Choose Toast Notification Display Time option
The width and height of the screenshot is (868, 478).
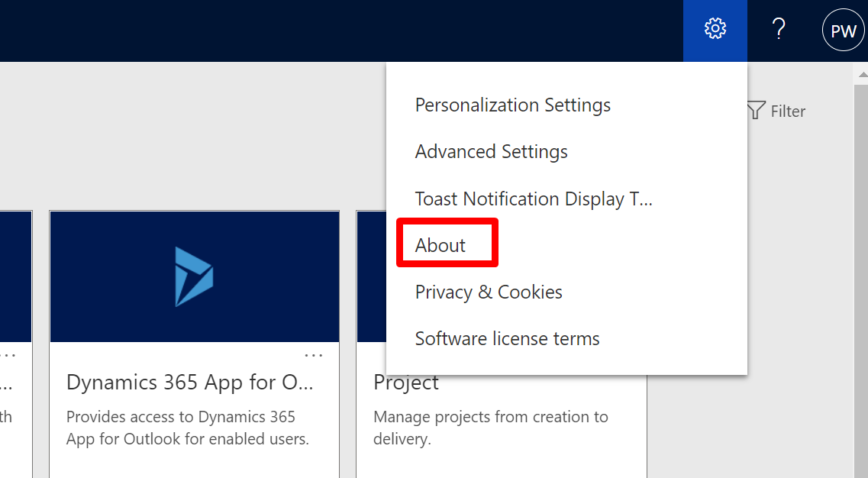[534, 199]
